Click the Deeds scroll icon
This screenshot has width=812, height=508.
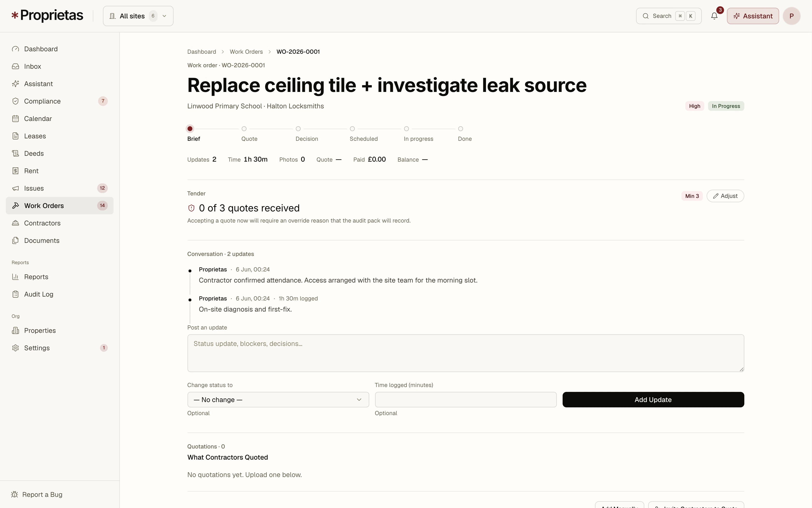[x=15, y=154]
